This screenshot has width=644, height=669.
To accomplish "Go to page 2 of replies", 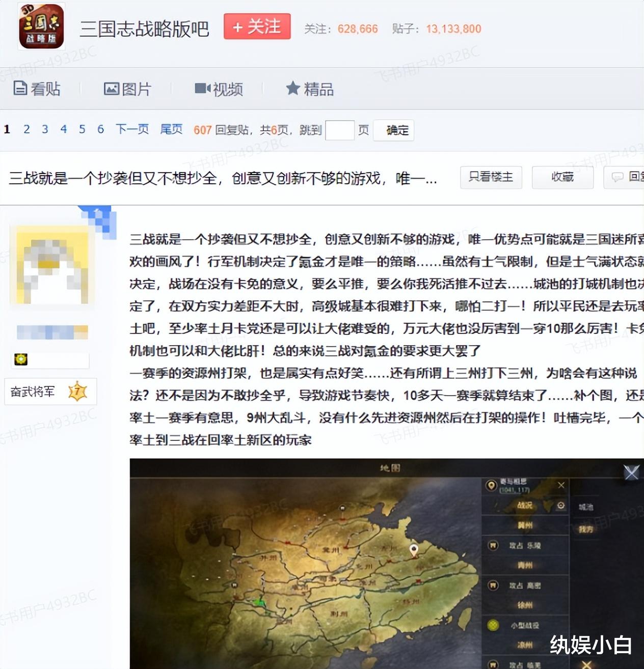I will point(26,129).
